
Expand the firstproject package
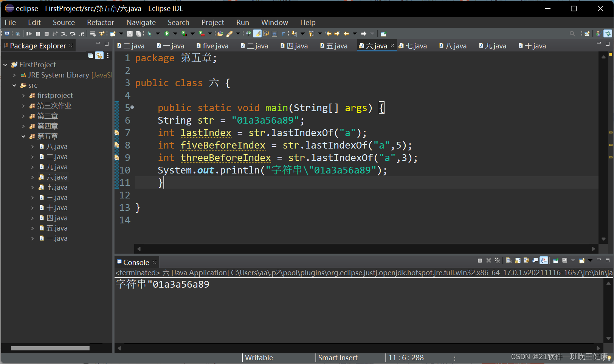tap(23, 95)
